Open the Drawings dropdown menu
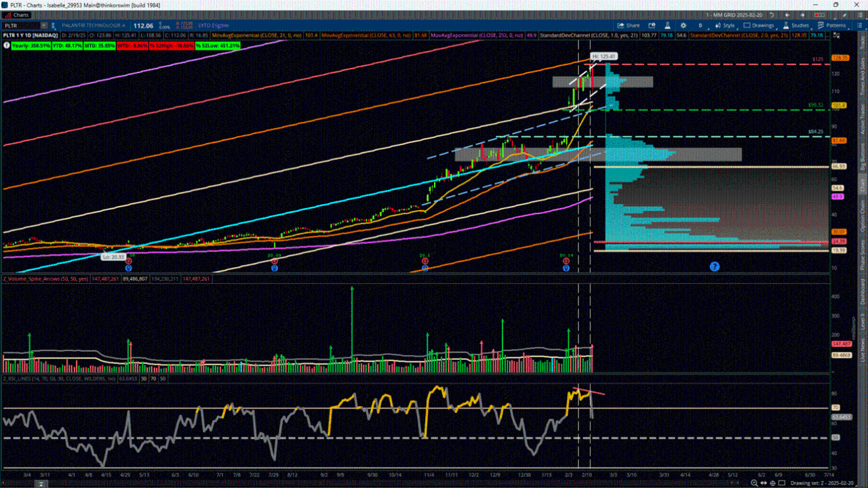 click(x=758, y=25)
